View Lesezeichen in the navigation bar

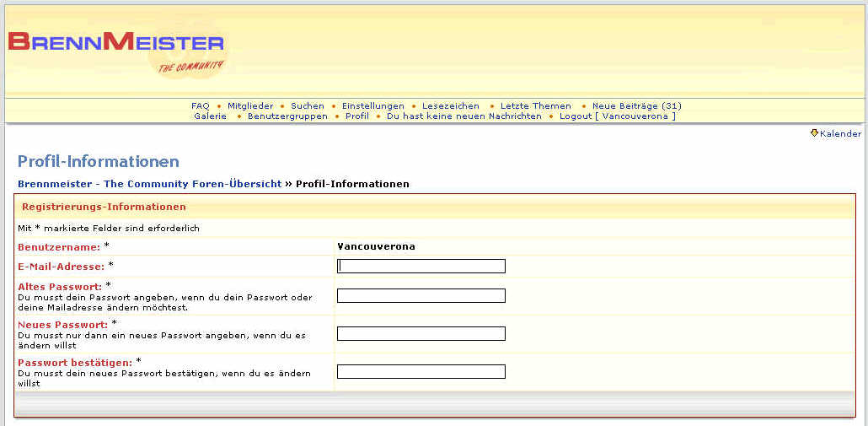pyautogui.click(x=451, y=106)
